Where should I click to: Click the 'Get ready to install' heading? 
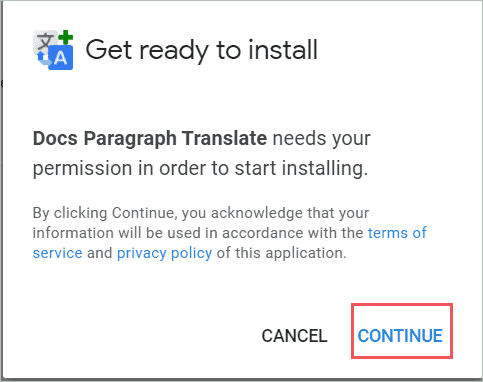tap(201, 50)
